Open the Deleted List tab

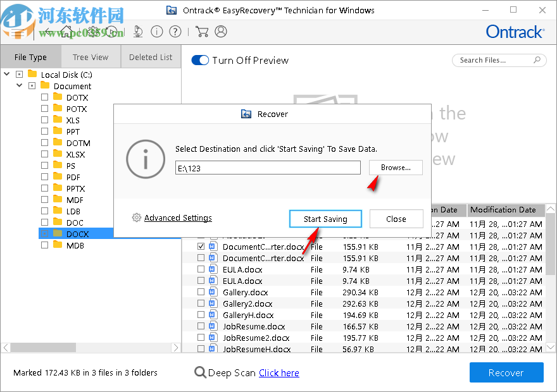coord(150,56)
